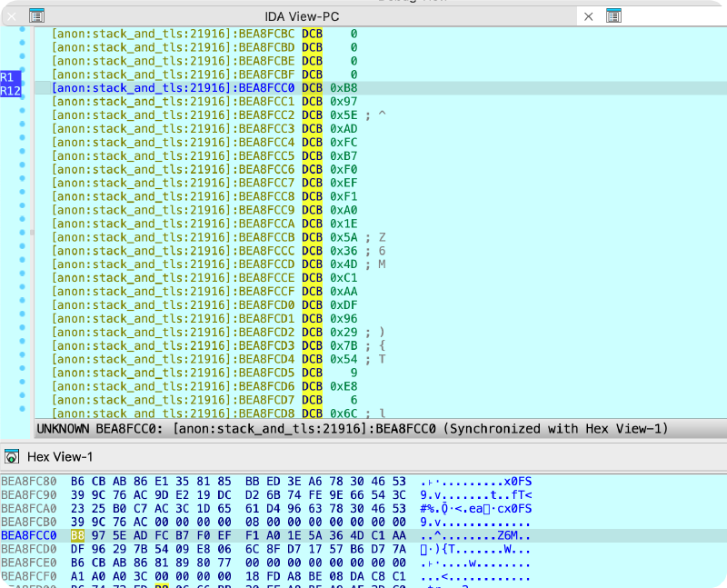
Task: Click the panel icon right of IDA View-PC
Action: click(614, 16)
